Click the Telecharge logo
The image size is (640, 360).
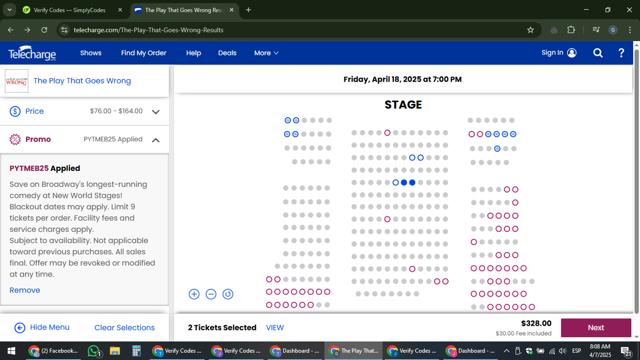click(32, 53)
